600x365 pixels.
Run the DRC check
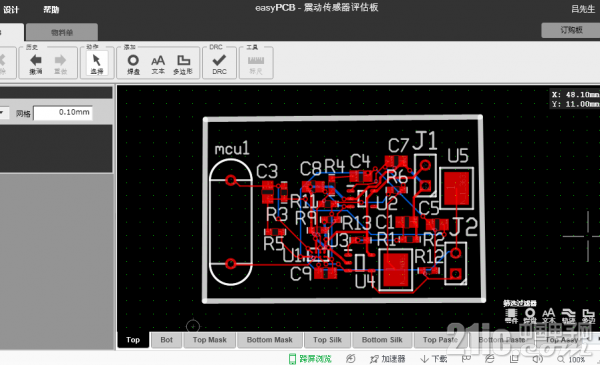[x=219, y=64]
